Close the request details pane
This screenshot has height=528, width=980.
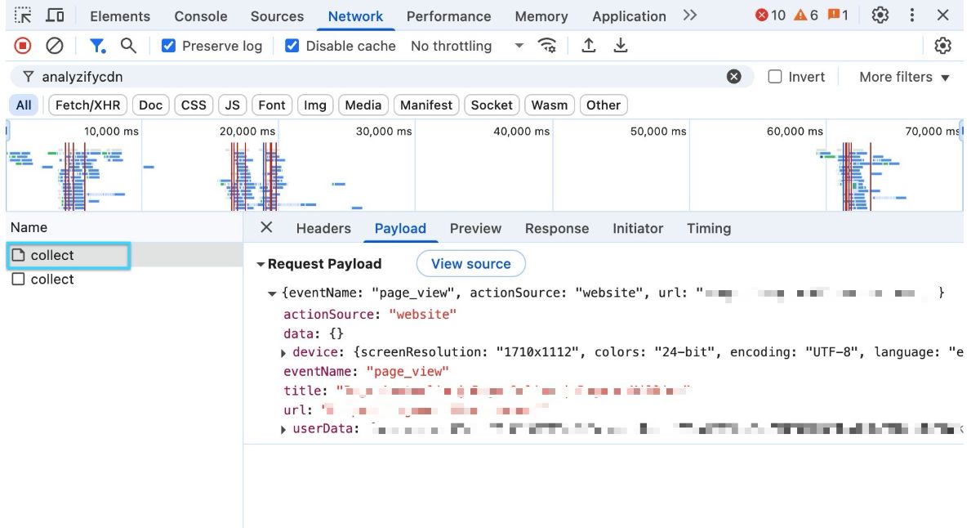266,228
